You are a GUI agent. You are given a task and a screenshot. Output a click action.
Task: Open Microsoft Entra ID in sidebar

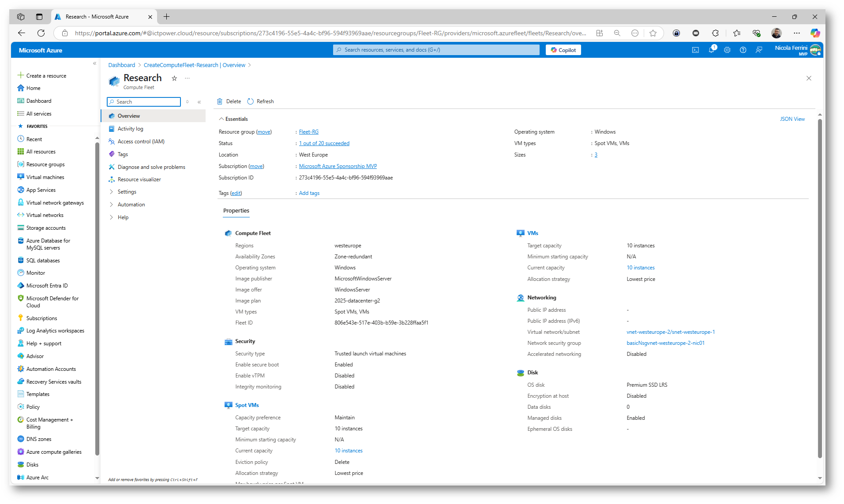tap(42, 286)
